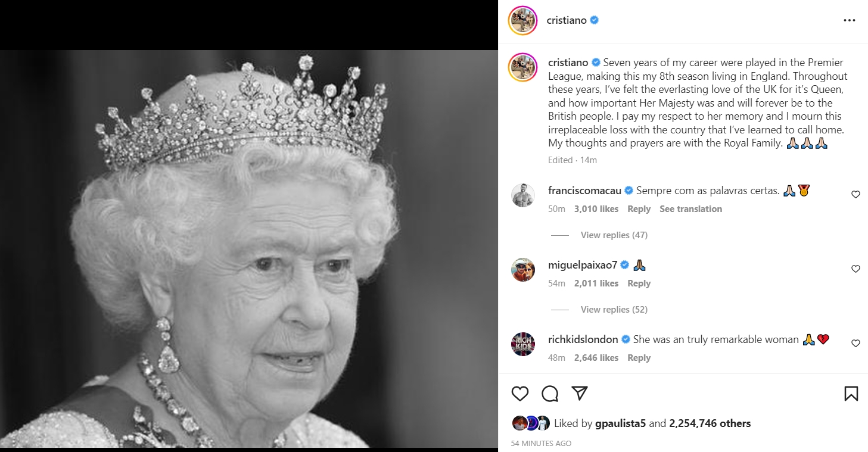Image resolution: width=868 pixels, height=452 pixels.
Task: Like miguelpaixao7's comment
Action: coord(855,269)
